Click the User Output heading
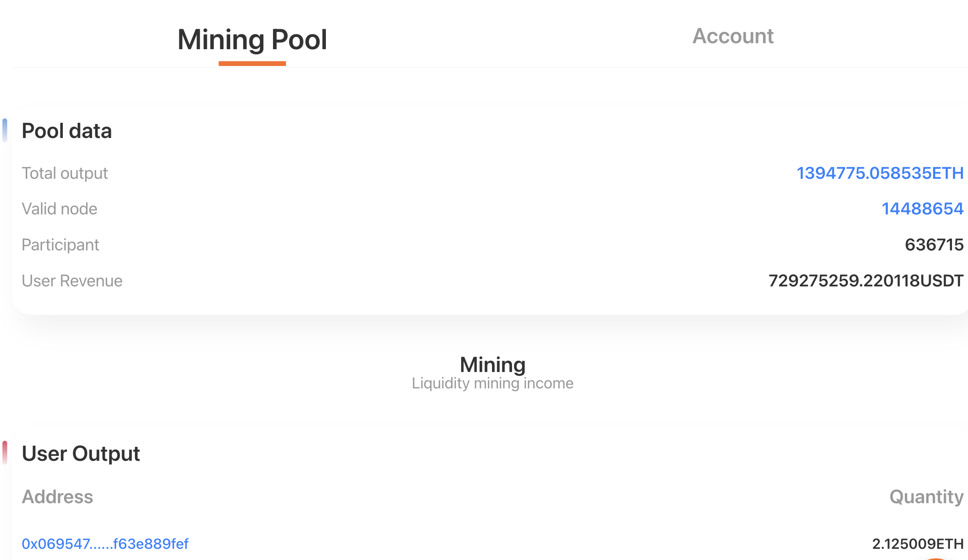The height and width of the screenshot is (560, 968). point(80,454)
